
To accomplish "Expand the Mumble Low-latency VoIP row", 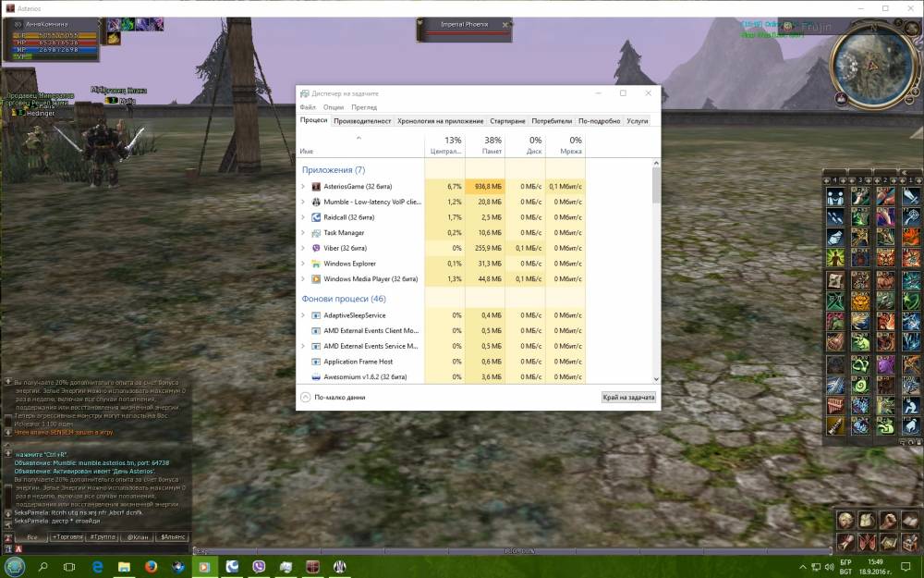I will pyautogui.click(x=303, y=202).
